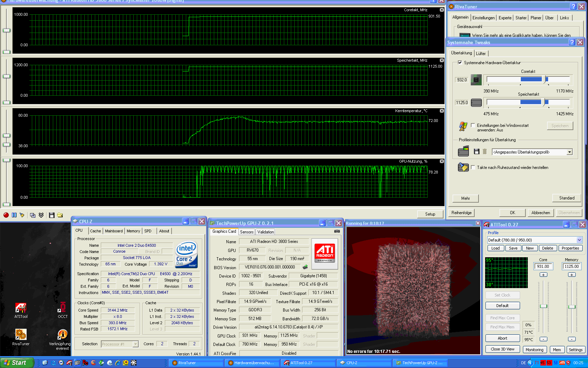Viewport: 588px width, 368px height.
Task: Expand hidden system tray icons
Action: [x=530, y=363]
